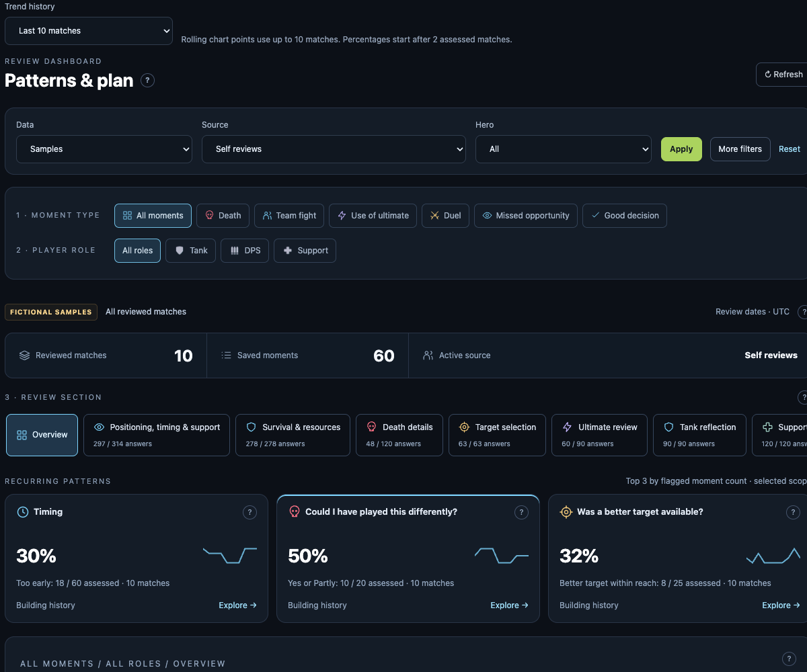Open Ultimate review tab
807x672 pixels.
pyautogui.click(x=599, y=435)
